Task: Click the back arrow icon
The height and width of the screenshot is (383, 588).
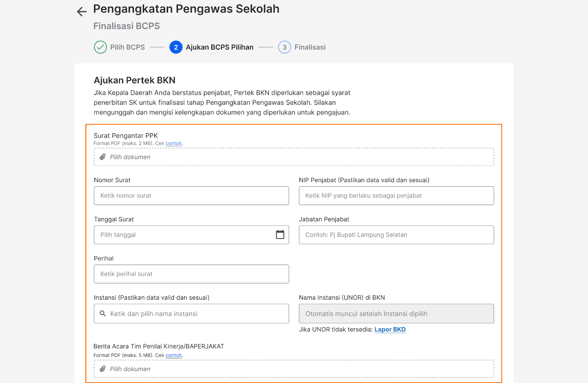Action: pos(82,12)
